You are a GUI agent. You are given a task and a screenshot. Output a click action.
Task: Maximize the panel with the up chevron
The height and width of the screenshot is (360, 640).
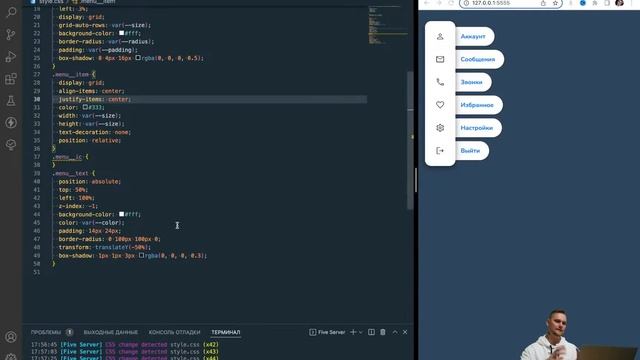395,332
